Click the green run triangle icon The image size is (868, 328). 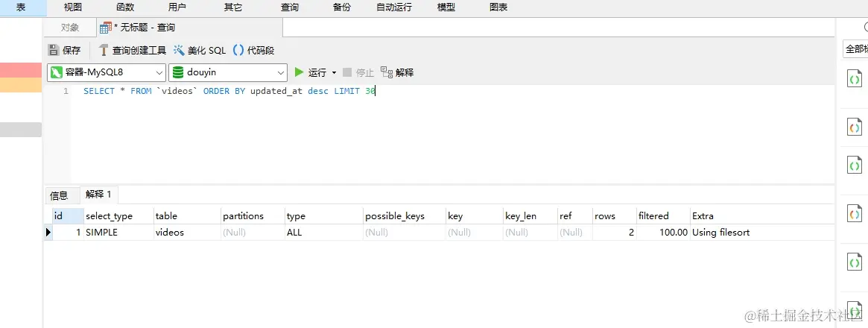pyautogui.click(x=299, y=72)
